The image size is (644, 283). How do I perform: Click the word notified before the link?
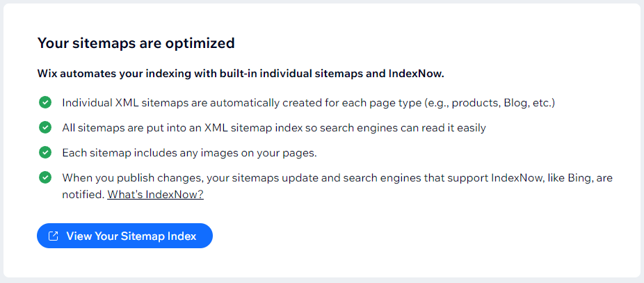tap(82, 195)
